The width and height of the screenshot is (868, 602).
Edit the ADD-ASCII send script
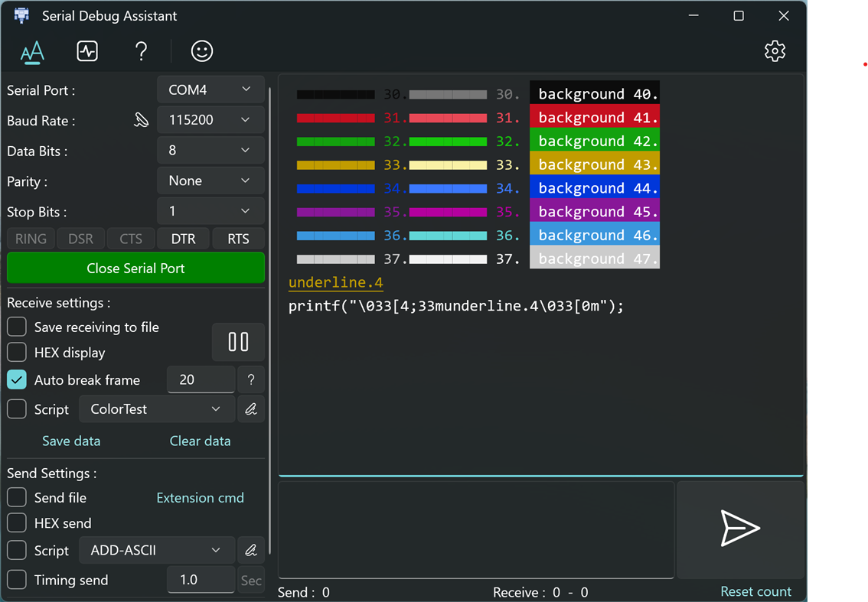point(250,550)
